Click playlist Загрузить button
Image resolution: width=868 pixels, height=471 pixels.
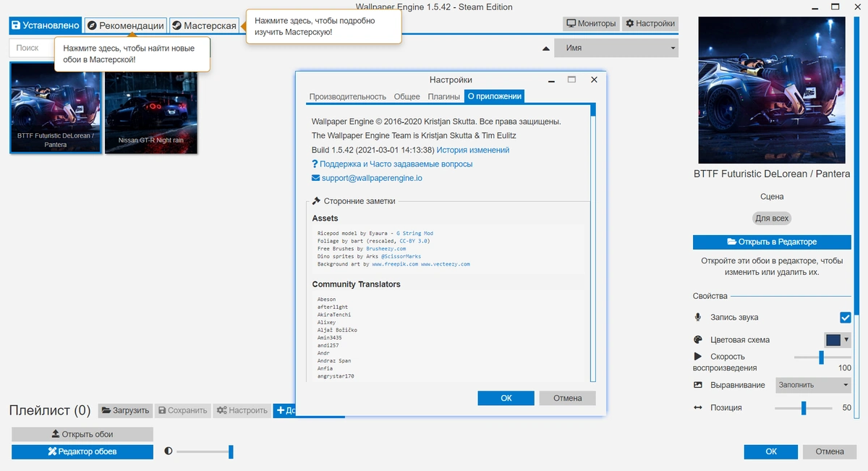click(125, 410)
